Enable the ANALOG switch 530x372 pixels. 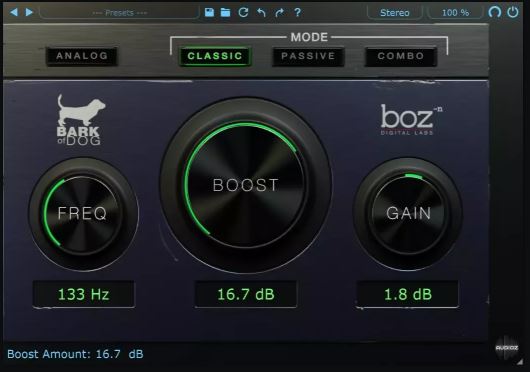coord(82,56)
